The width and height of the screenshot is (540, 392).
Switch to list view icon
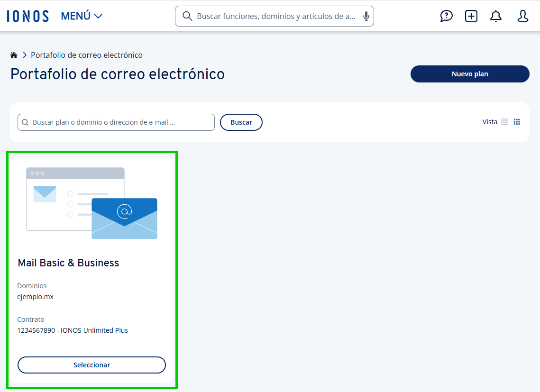click(x=504, y=122)
